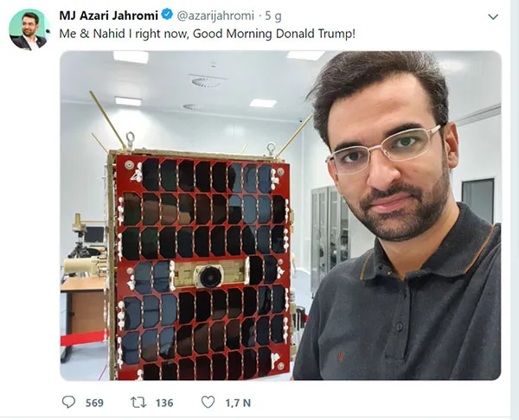
Task: Click the blue verified checkmark badge
Action: click(167, 15)
